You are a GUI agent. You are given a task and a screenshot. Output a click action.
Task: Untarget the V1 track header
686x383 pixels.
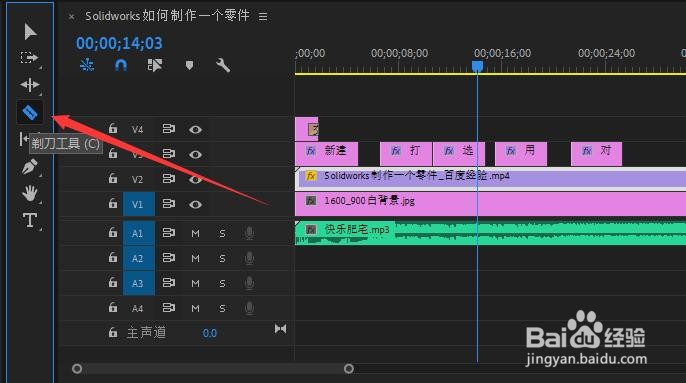[x=138, y=204]
